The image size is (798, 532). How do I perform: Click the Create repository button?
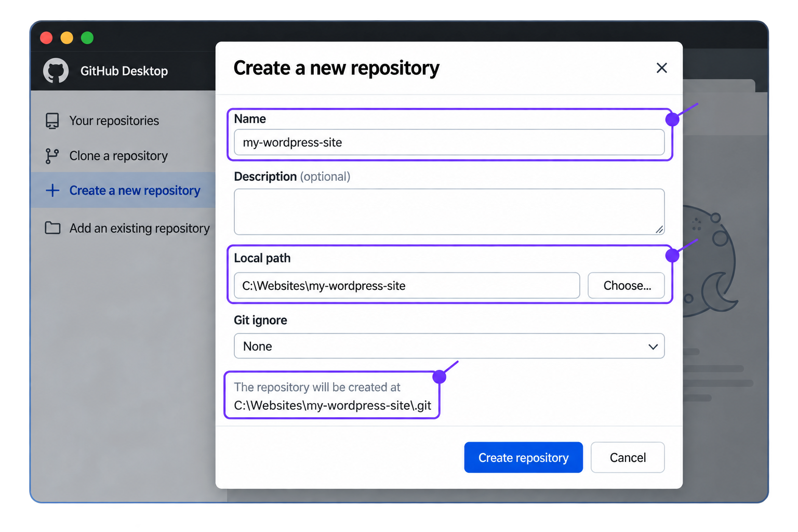[523, 457]
